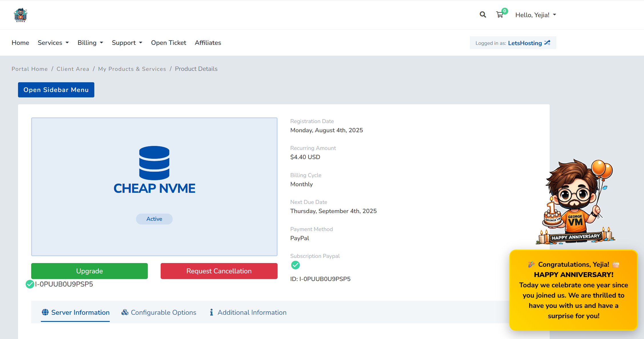Viewport: 644px width, 339px height.
Task: Click the globe icon on Server Information tab
Action: pyautogui.click(x=45, y=312)
